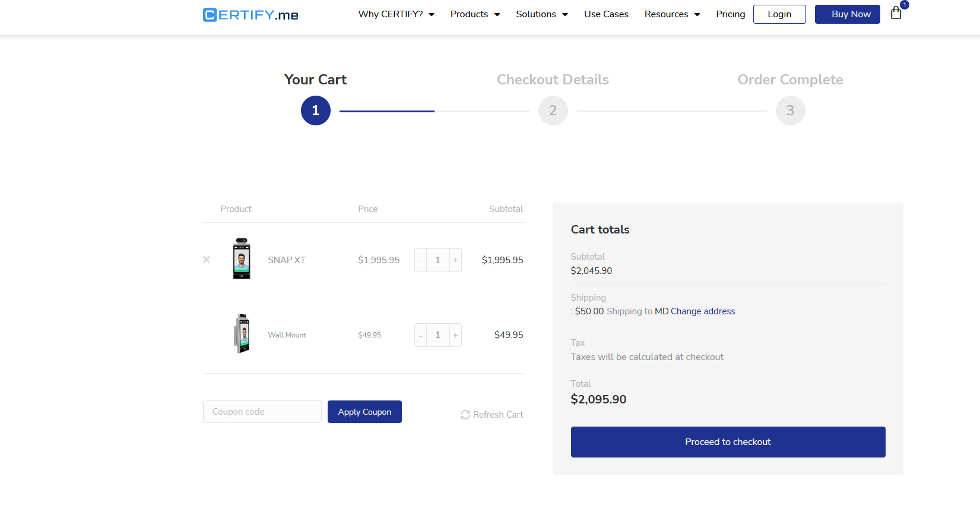Open the Solutions dropdown menu
The image size is (980, 527).
click(x=542, y=14)
